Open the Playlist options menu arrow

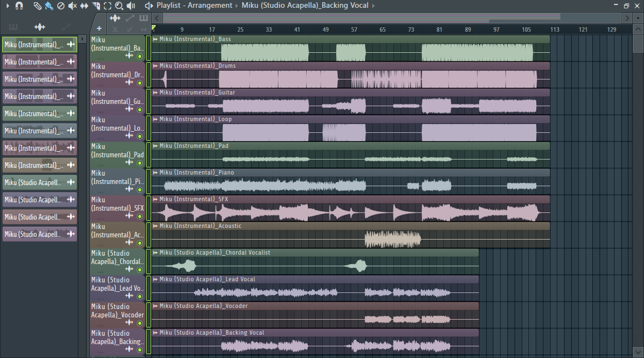(x=8, y=6)
